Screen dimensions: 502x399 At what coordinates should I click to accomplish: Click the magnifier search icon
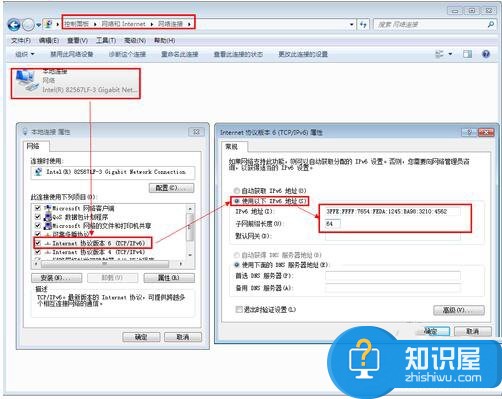(x=490, y=24)
